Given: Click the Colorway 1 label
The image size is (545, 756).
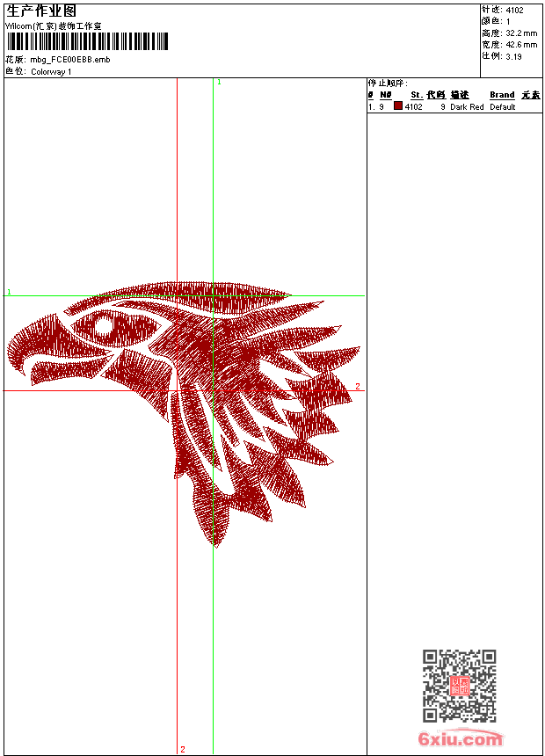Looking at the screenshot, I should (51, 72).
